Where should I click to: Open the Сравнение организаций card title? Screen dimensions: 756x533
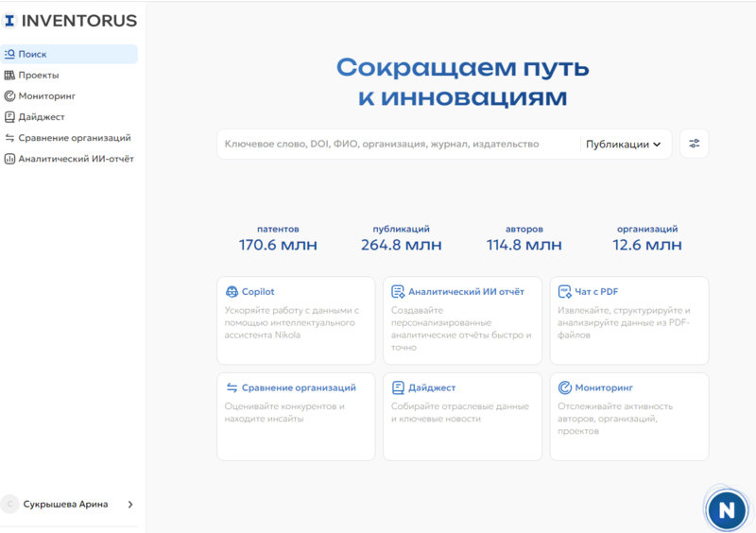[298, 387]
